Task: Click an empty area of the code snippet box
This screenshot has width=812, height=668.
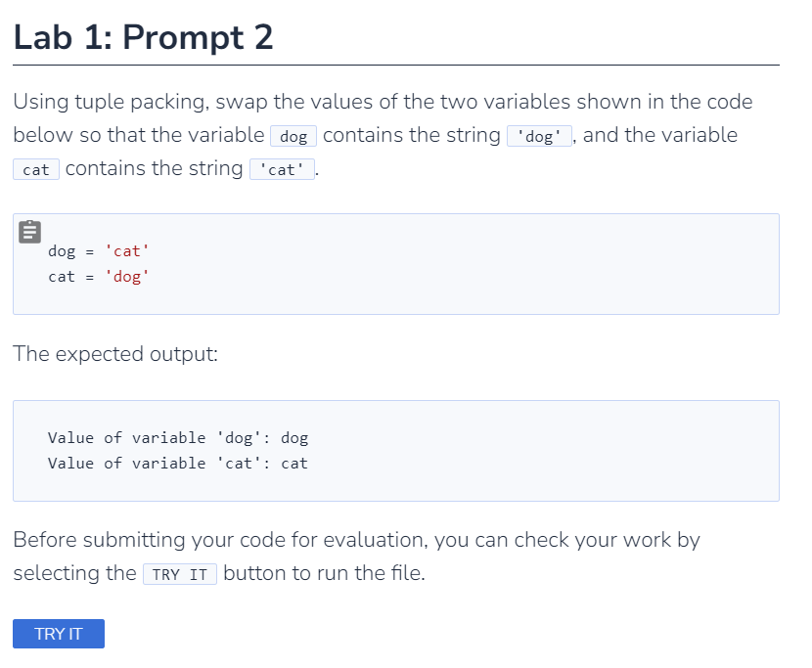Action: pos(466,264)
